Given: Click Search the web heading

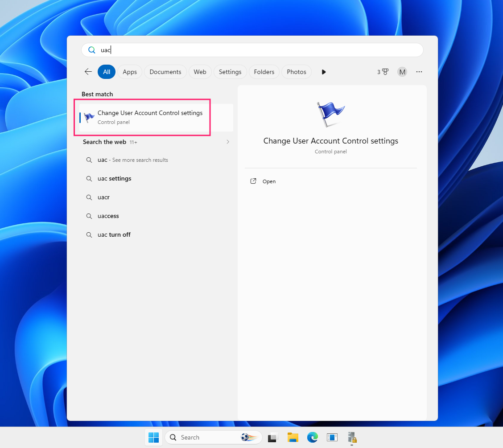Looking at the screenshot, I should 105,142.
